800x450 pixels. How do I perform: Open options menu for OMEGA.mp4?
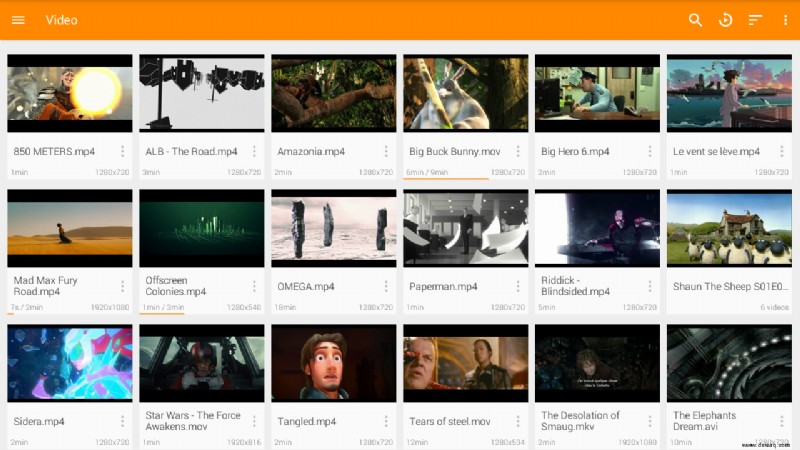tap(386, 286)
